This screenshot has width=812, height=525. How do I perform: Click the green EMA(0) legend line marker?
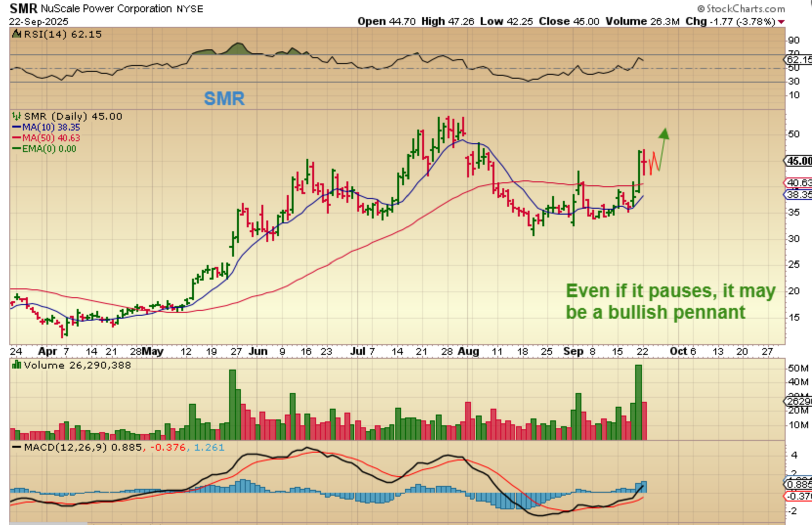[x=17, y=149]
